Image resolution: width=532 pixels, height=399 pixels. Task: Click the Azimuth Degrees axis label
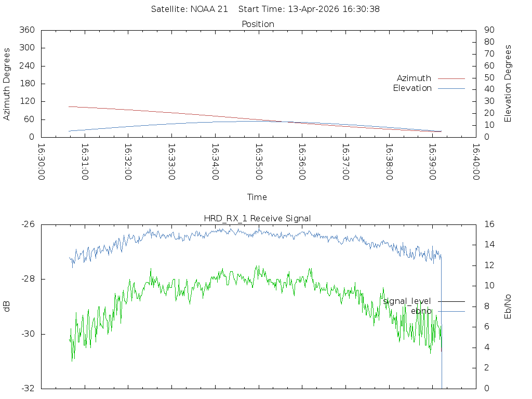pyautogui.click(x=7, y=84)
